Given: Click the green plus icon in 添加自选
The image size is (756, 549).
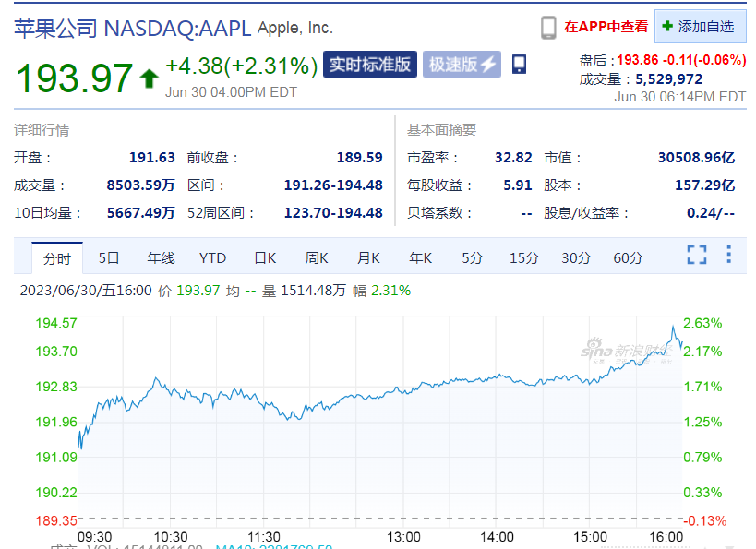Looking at the screenshot, I should click(667, 26).
